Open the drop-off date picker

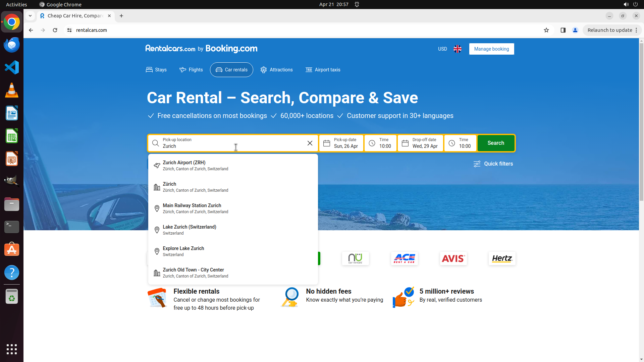420,143
